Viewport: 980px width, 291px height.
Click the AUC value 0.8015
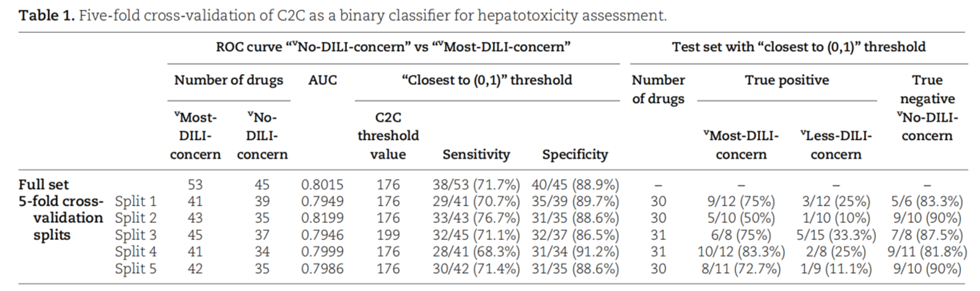[322, 185]
